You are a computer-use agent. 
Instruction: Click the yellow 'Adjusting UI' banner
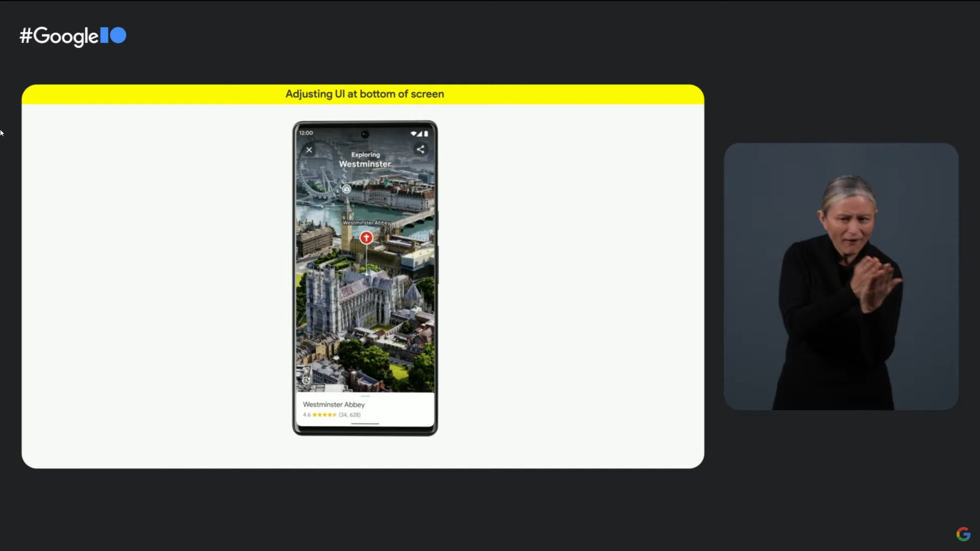click(363, 94)
